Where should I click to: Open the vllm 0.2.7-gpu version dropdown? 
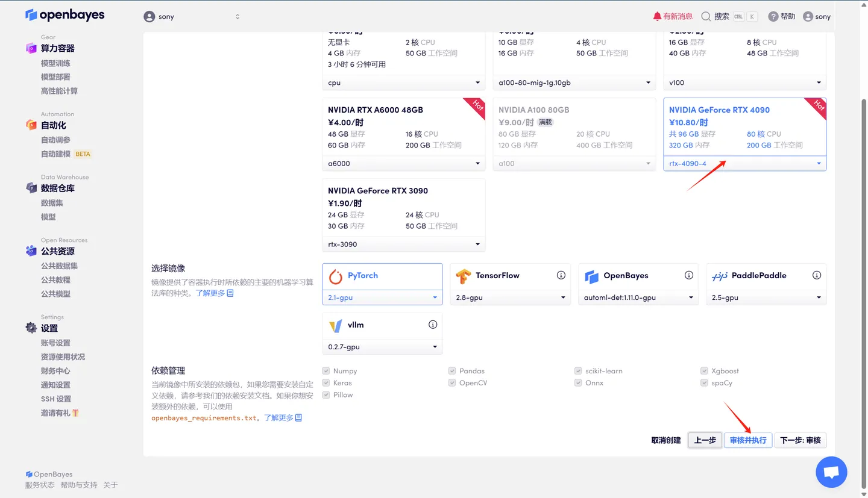382,347
